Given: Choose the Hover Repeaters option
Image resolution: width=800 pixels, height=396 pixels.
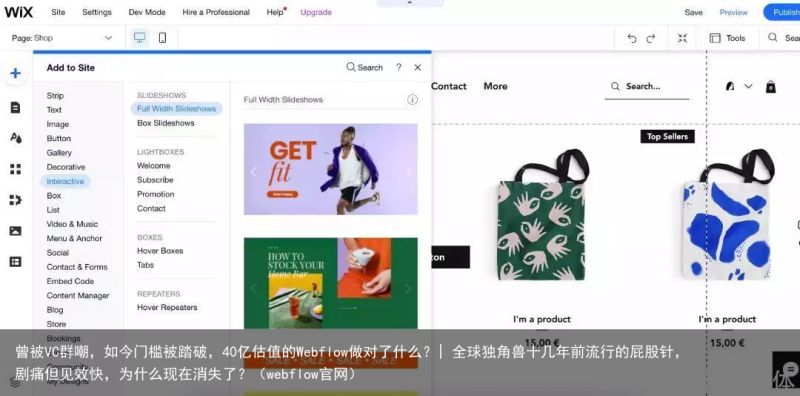Looking at the screenshot, I should point(167,307).
